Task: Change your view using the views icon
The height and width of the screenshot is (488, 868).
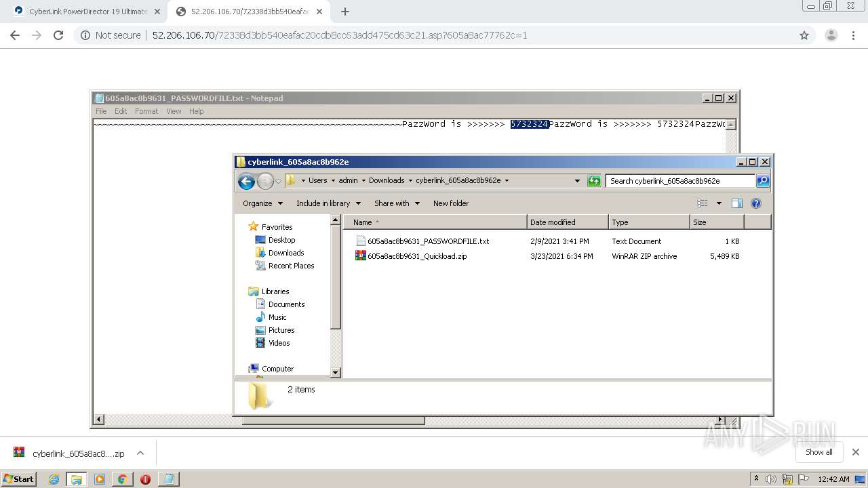Action: click(x=702, y=203)
